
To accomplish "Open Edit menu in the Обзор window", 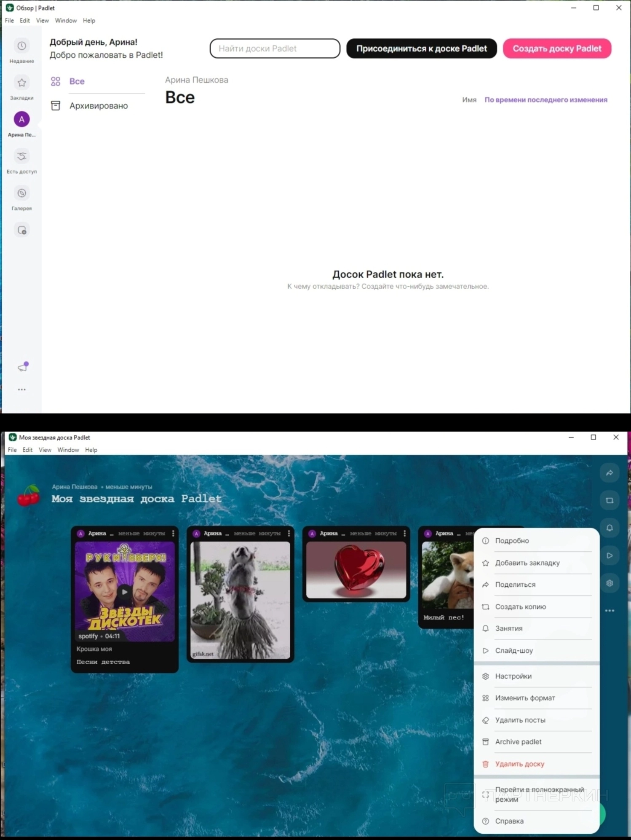I will click(25, 20).
